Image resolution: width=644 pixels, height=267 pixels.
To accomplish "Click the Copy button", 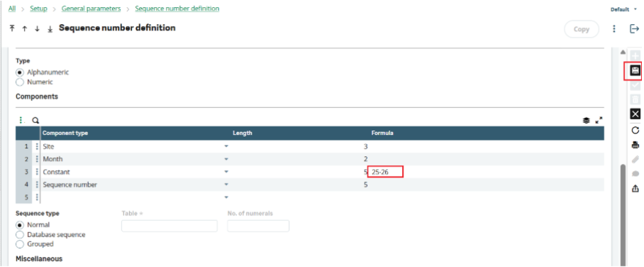I will (581, 29).
